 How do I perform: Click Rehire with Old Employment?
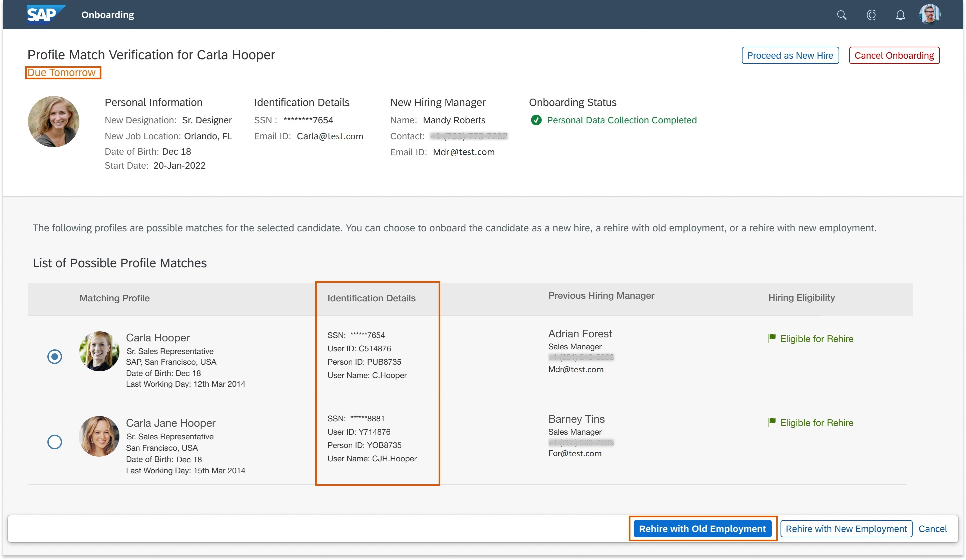pos(702,529)
